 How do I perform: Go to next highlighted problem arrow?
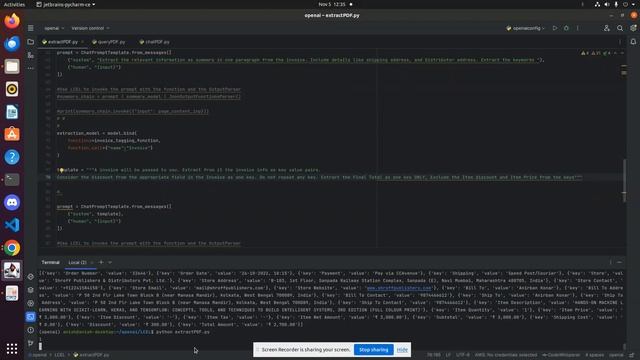(x=622, y=53)
